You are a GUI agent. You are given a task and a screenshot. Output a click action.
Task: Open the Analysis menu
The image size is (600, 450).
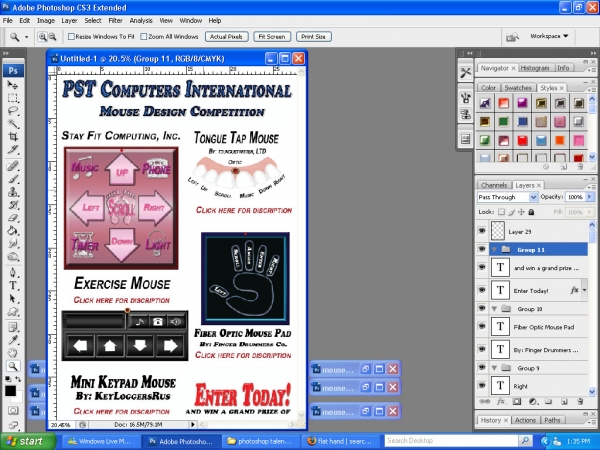click(140, 21)
